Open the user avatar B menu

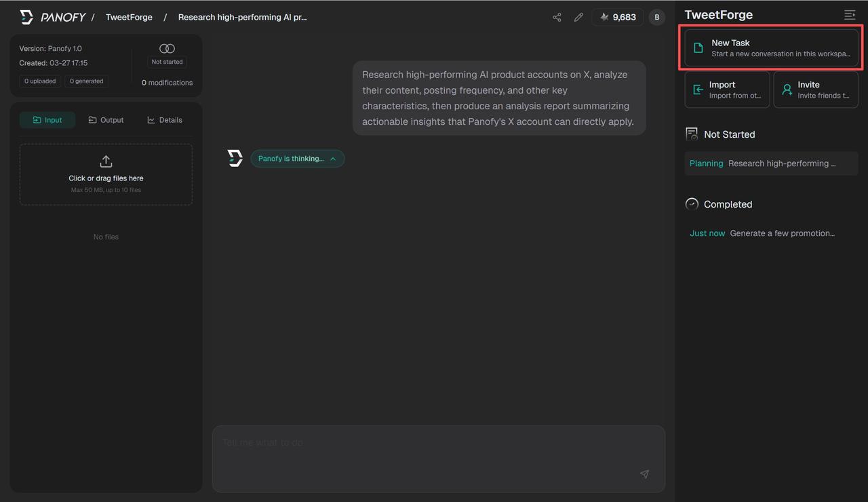(656, 17)
